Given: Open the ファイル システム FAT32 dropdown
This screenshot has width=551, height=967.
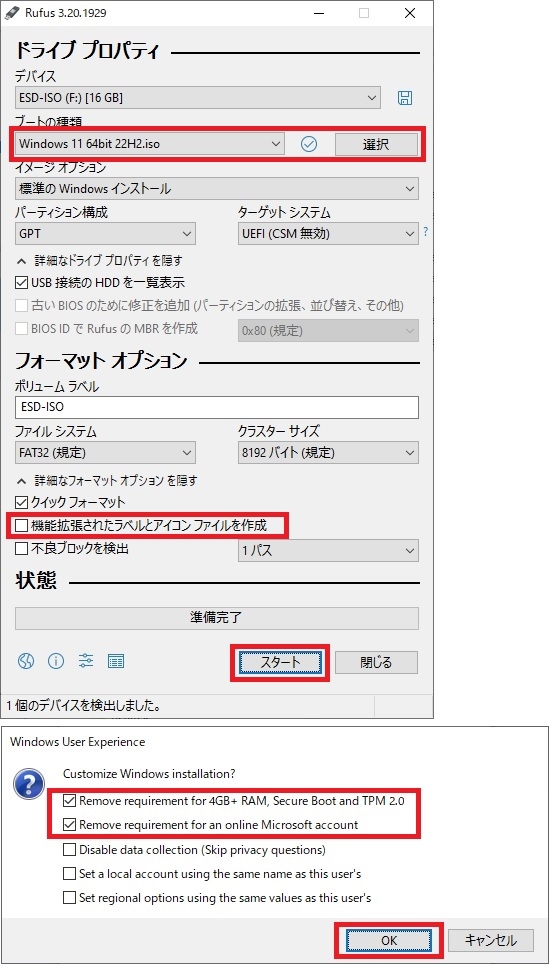Looking at the screenshot, I should [105, 453].
